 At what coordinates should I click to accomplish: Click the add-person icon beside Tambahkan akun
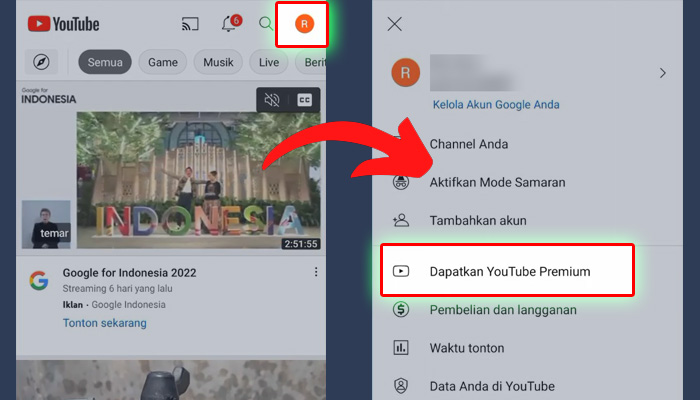(x=401, y=220)
